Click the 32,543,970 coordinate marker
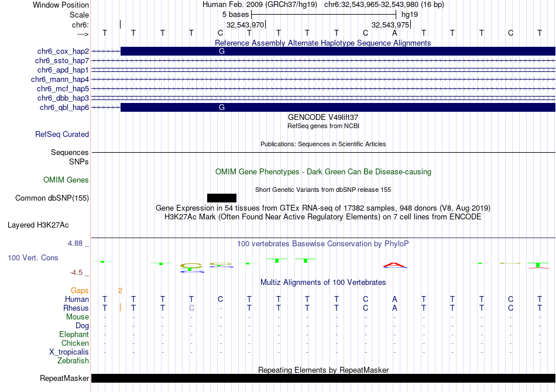Image resolution: width=556 pixels, height=392 pixels. pos(245,25)
